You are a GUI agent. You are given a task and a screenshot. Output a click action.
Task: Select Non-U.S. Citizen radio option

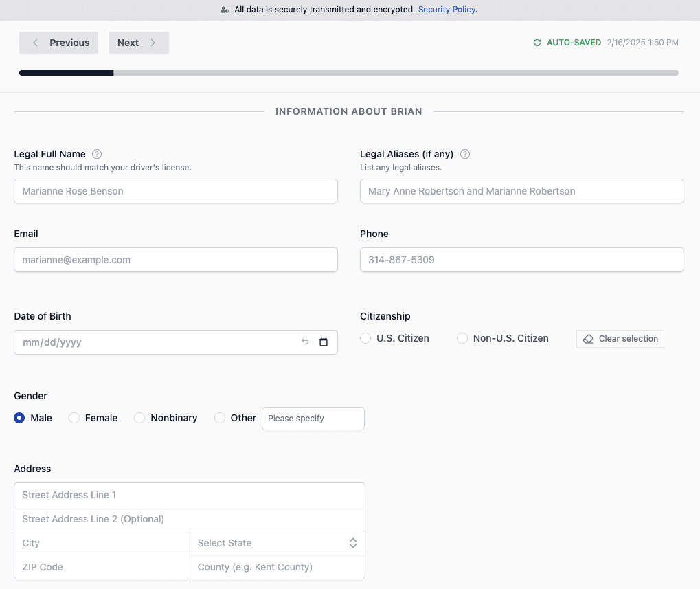(x=462, y=338)
